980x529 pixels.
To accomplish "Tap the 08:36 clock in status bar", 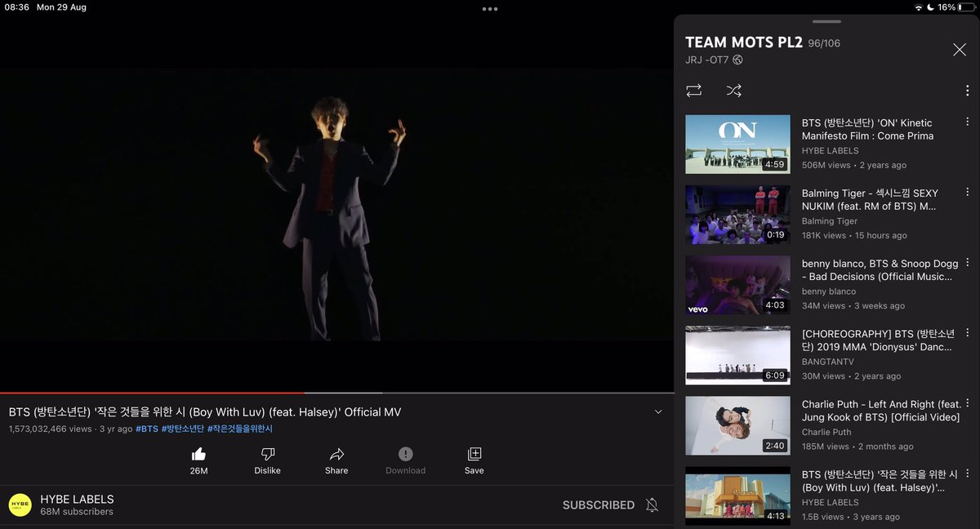I will tap(16, 7).
